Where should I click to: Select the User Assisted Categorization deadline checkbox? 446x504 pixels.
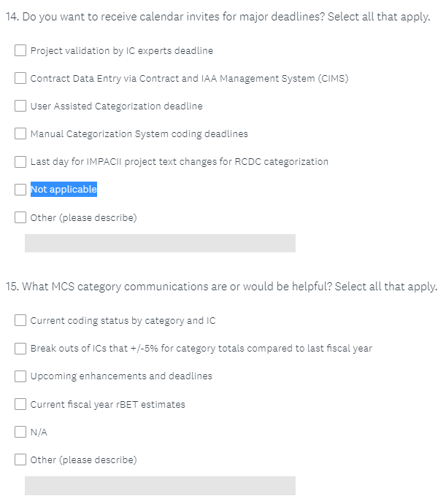20,106
